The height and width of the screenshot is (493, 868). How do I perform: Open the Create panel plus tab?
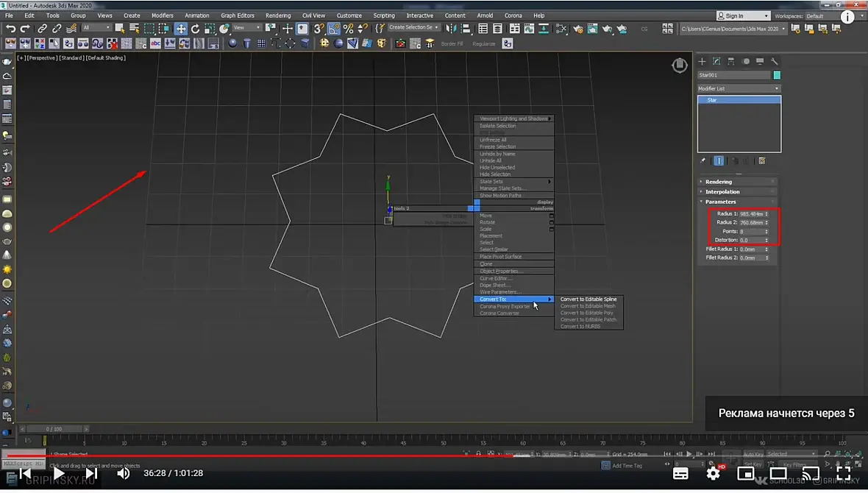coord(702,61)
